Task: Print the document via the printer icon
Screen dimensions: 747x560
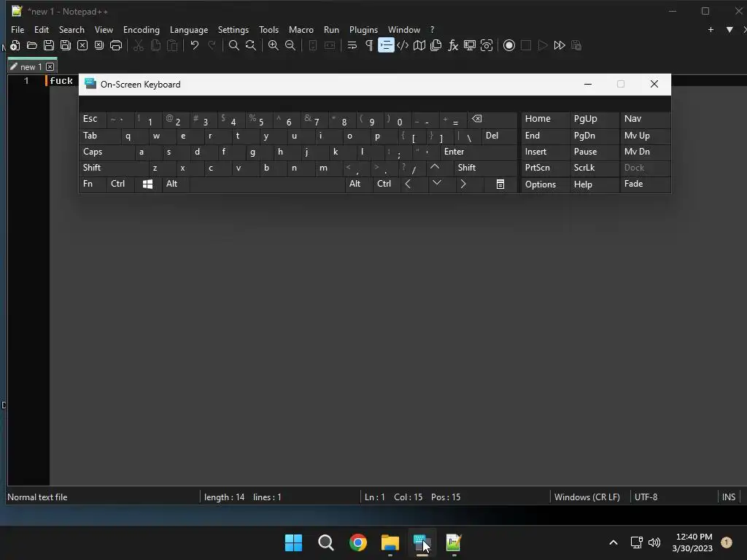Action: click(x=116, y=45)
